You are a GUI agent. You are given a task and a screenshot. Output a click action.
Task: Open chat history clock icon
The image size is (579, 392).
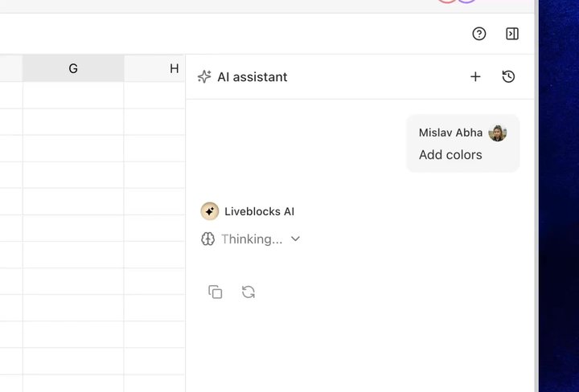[508, 76]
